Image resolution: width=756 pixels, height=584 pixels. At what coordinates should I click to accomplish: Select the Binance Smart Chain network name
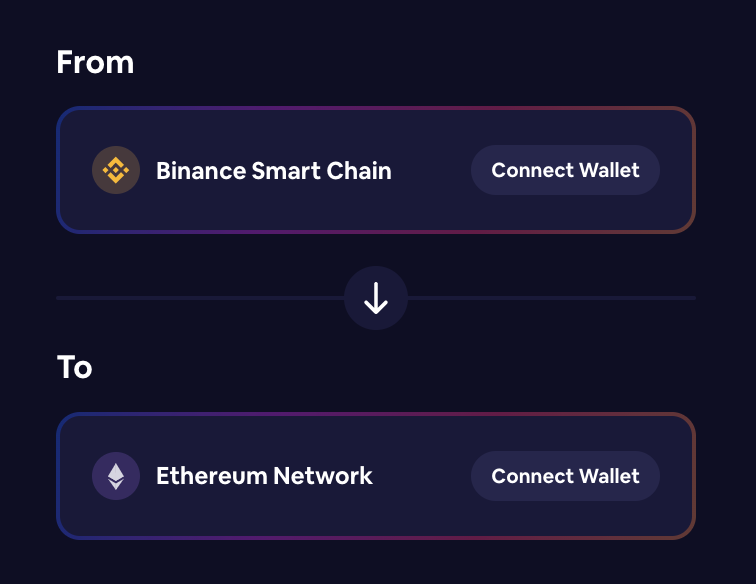(273, 170)
